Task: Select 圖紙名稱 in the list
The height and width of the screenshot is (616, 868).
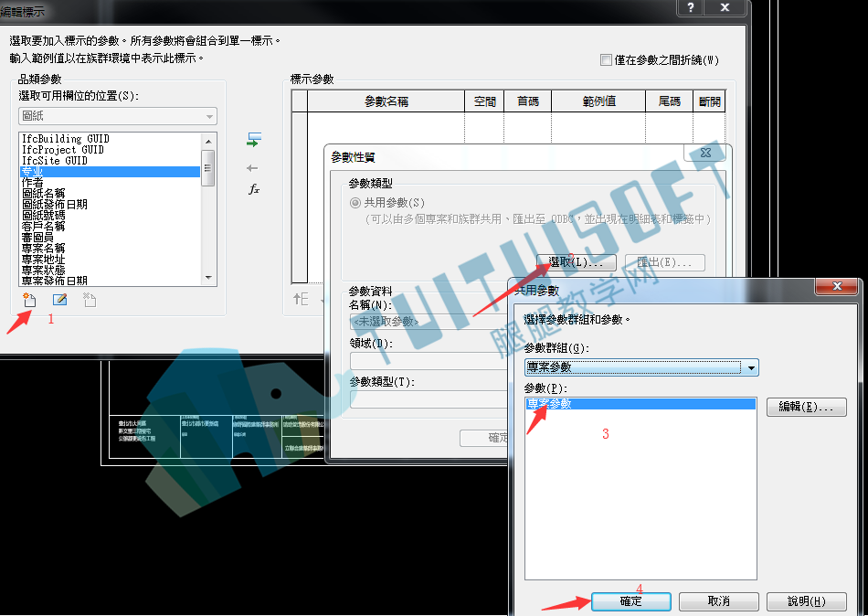Action: (111, 194)
